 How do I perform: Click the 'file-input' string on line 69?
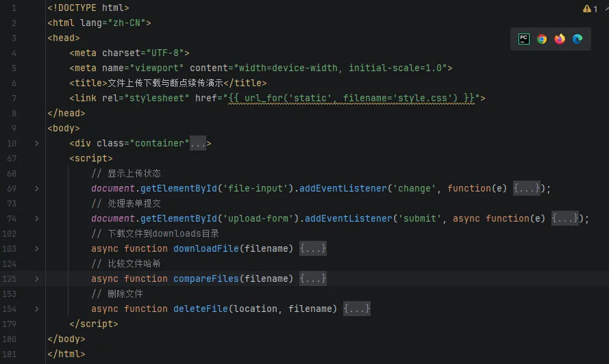(255, 189)
